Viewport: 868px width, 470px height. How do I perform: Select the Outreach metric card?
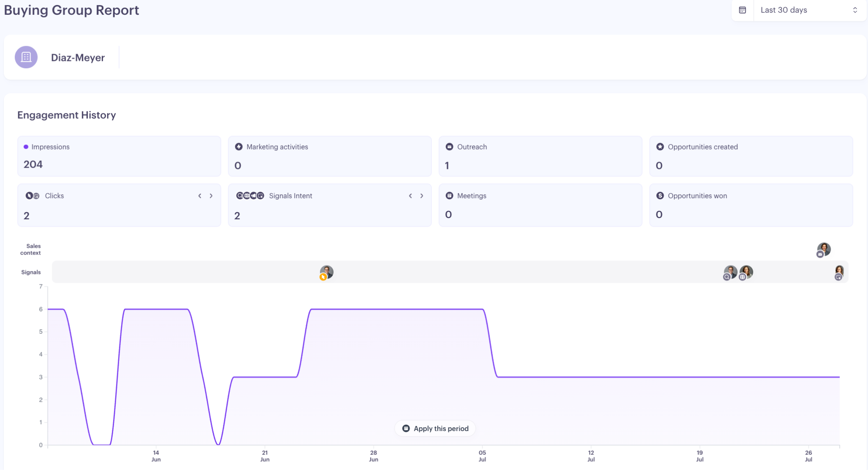tap(540, 156)
